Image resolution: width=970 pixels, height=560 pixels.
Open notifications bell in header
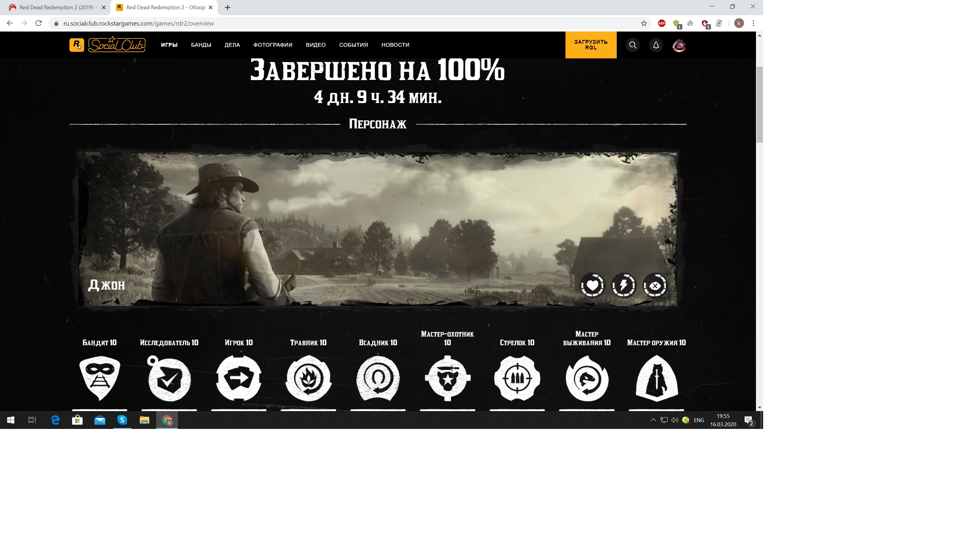click(x=656, y=45)
